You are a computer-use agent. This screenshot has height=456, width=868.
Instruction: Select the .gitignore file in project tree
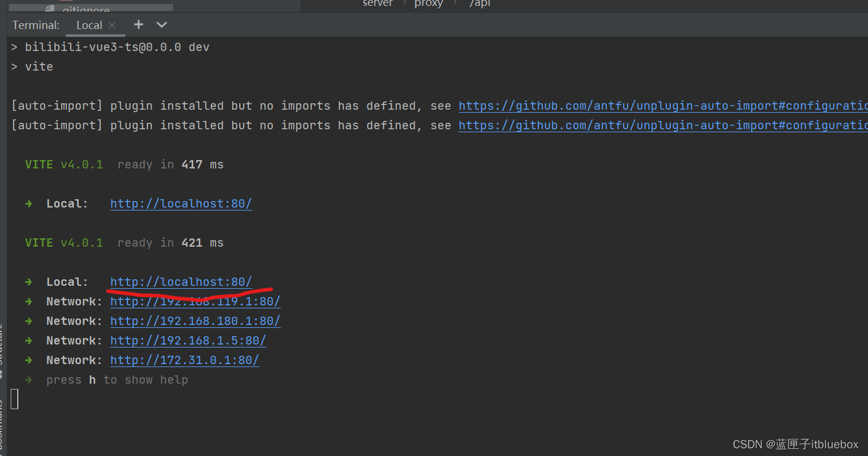86,9
